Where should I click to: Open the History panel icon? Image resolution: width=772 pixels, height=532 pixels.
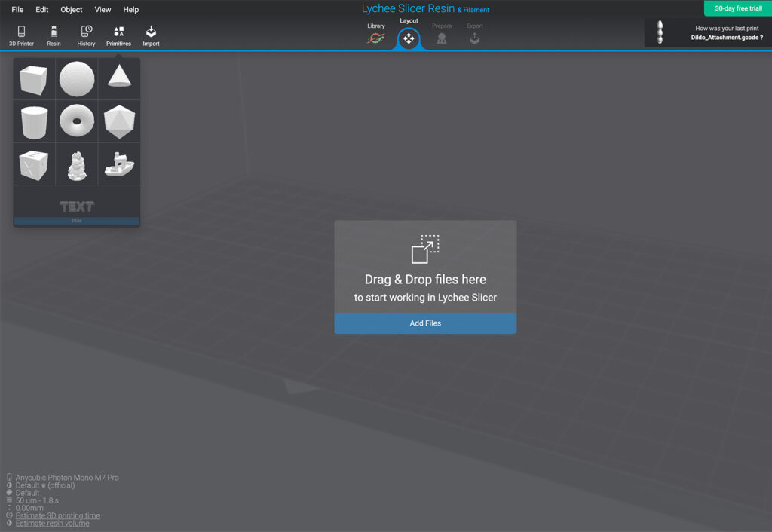86,35
